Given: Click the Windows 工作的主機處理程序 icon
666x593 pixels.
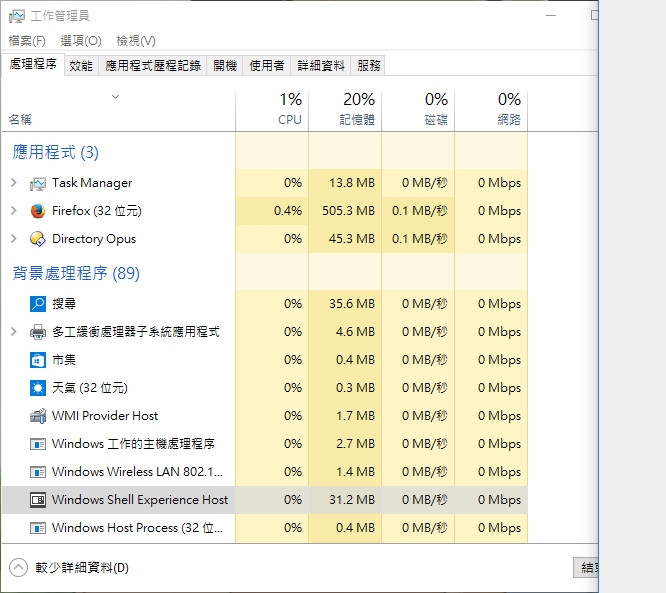Looking at the screenshot, I should 38,444.
